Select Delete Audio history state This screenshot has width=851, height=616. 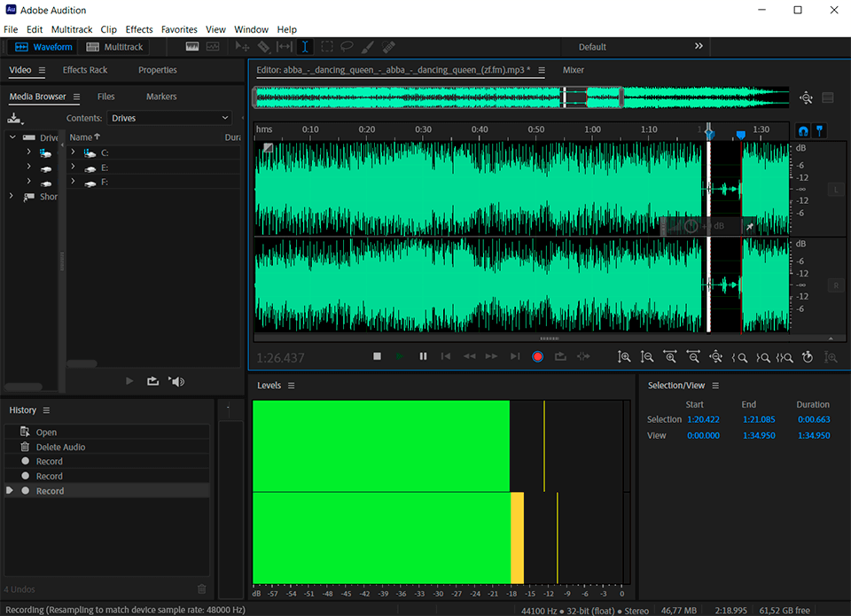(x=60, y=447)
